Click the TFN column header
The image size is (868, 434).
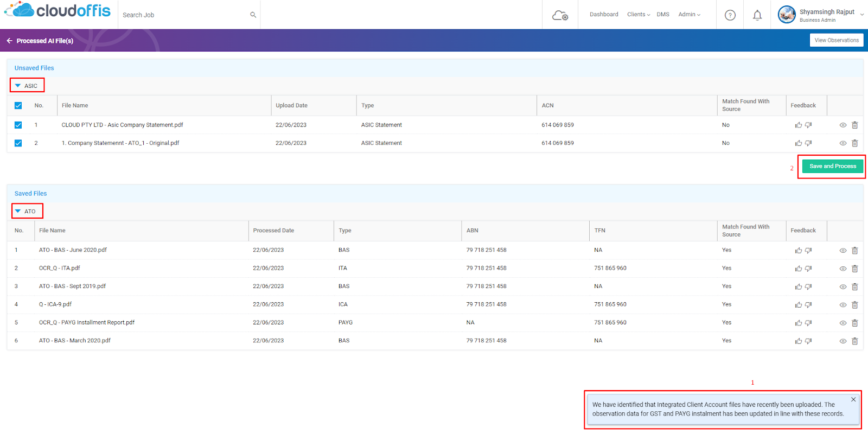tap(599, 231)
